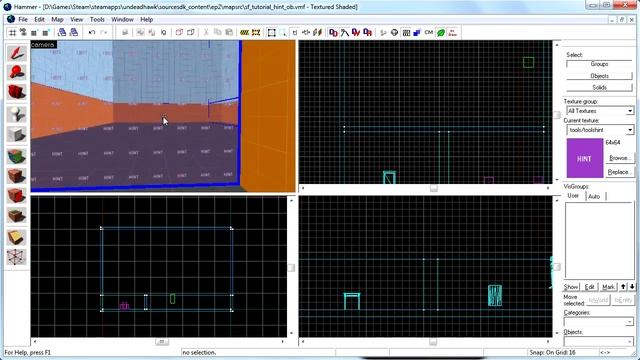Open the Edit menu
This screenshot has width=640, height=360.
(x=39, y=19)
